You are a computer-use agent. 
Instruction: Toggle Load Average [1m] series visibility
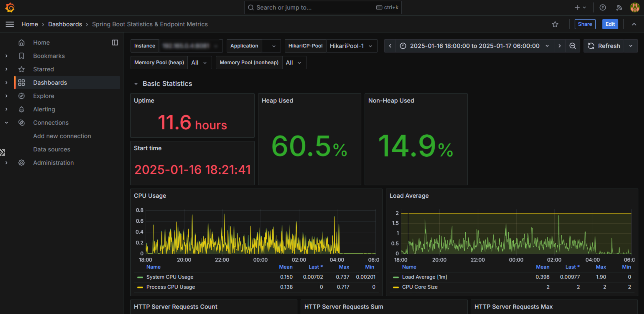pos(424,277)
